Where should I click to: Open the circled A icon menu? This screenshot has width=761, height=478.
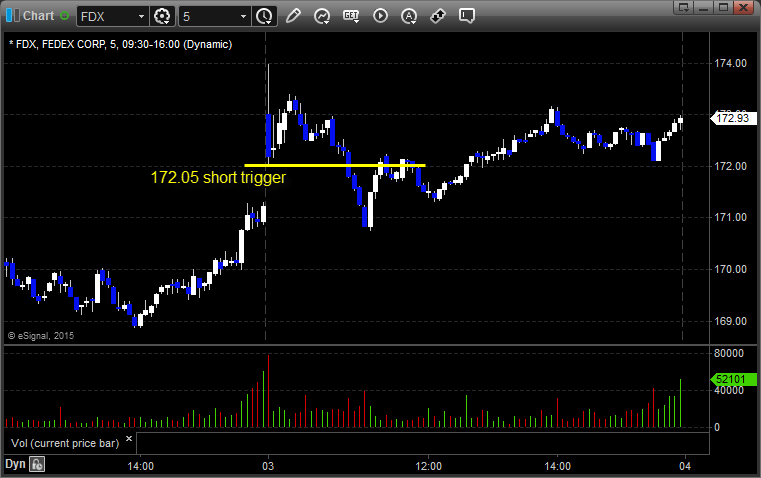click(409, 16)
